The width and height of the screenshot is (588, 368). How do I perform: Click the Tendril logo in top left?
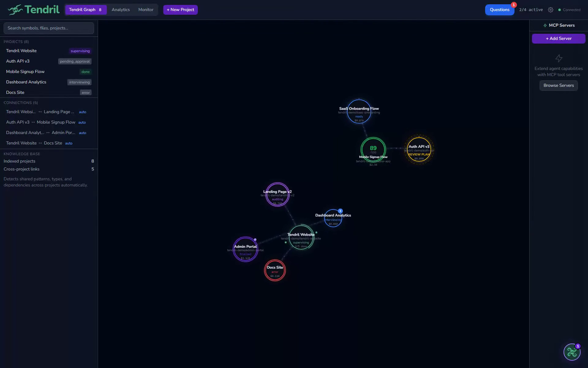pos(34,9)
